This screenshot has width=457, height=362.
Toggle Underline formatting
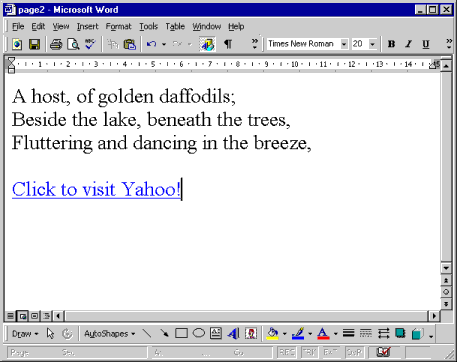(426, 44)
